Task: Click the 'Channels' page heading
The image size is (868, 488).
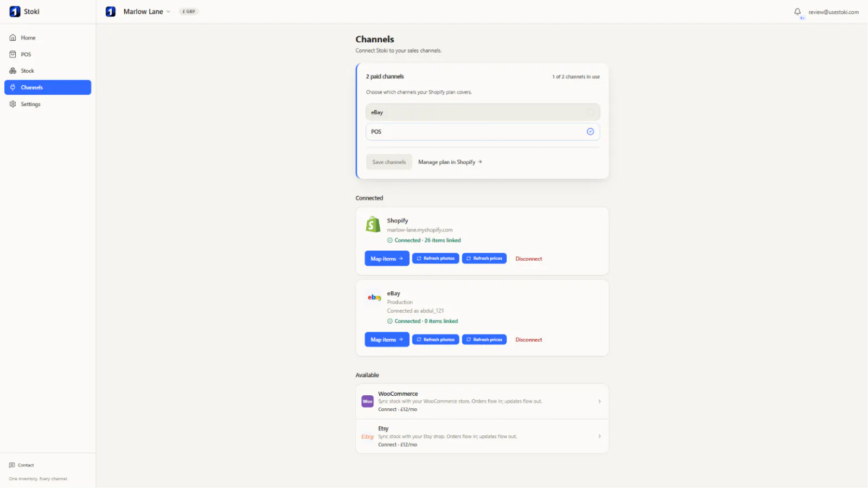Action: tap(375, 39)
